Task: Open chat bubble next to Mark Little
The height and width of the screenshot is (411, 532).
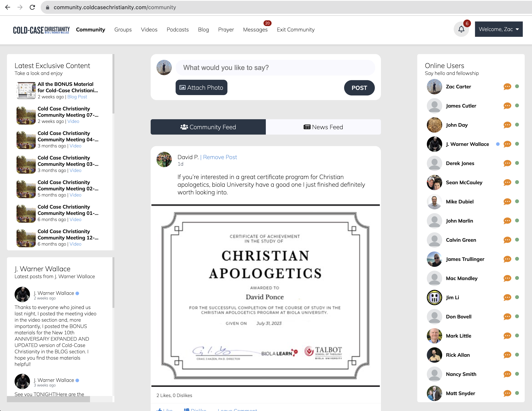Action: 507,336
